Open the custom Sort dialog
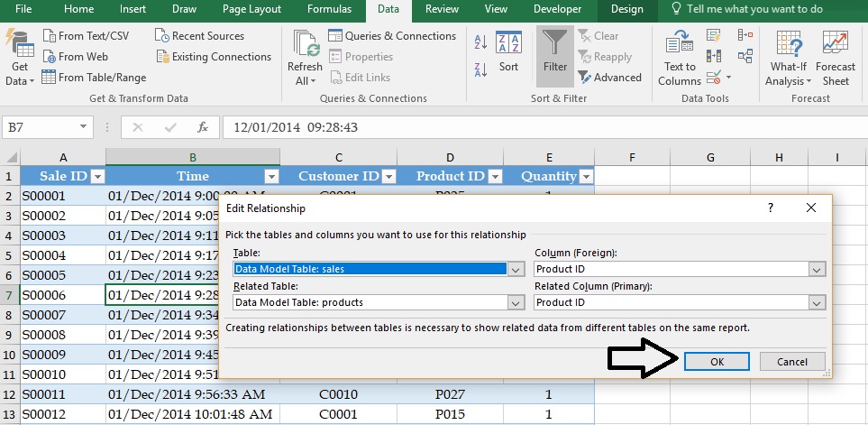Image resolution: width=868 pixels, height=425 pixels. coord(508,53)
